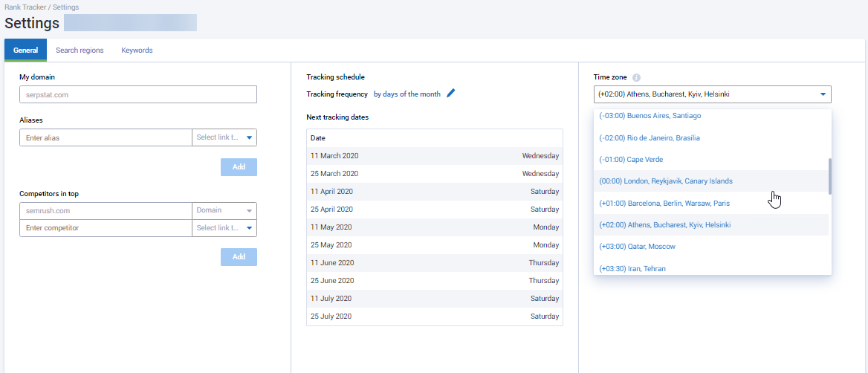Viewport: 868px width, 373px height.
Task: Click the 11 April 2020 row
Action: pyautogui.click(x=435, y=192)
